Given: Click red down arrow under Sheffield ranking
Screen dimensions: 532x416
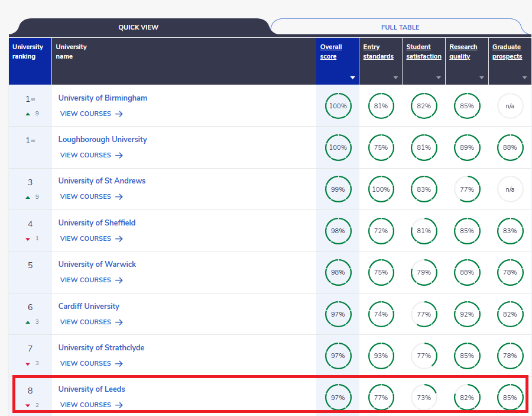Looking at the screenshot, I should click(x=27, y=238).
